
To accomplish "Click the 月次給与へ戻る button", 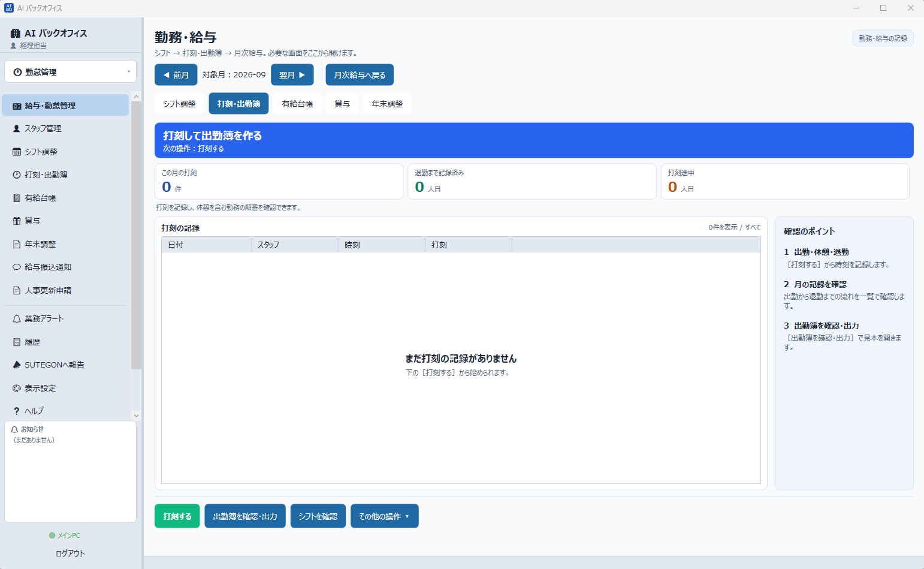I will [360, 75].
